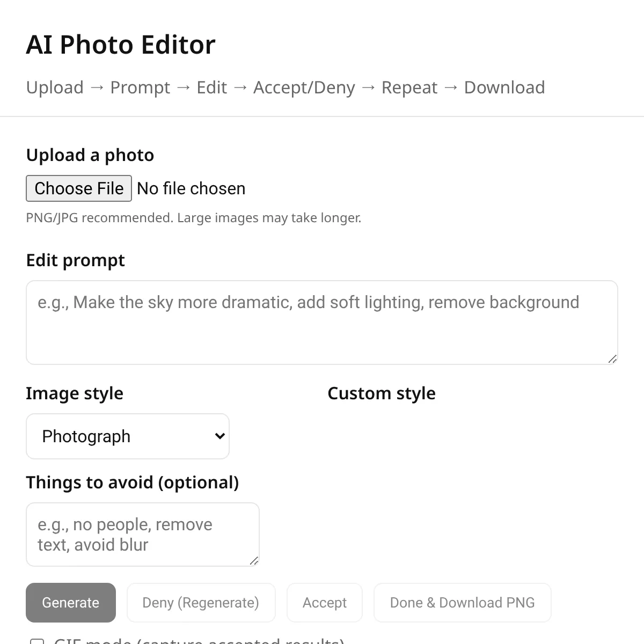This screenshot has width=644, height=644.
Task: Focus the Things to avoid text area
Action: click(143, 535)
